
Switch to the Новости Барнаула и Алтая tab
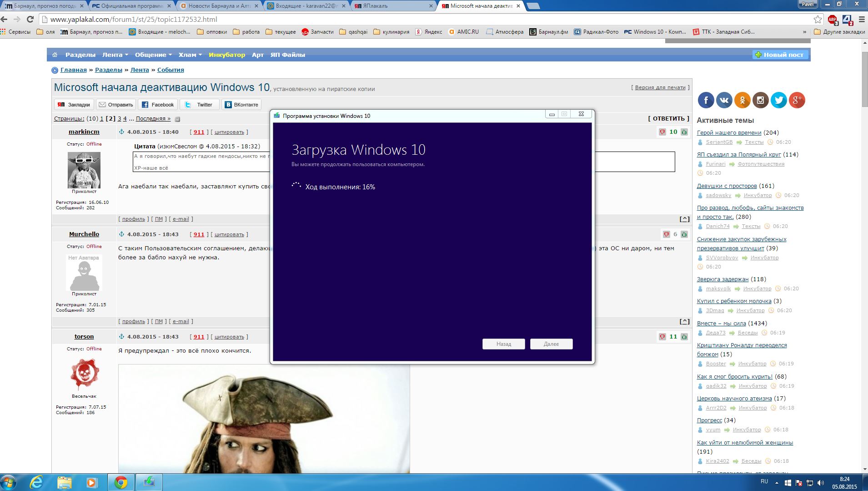coord(219,6)
